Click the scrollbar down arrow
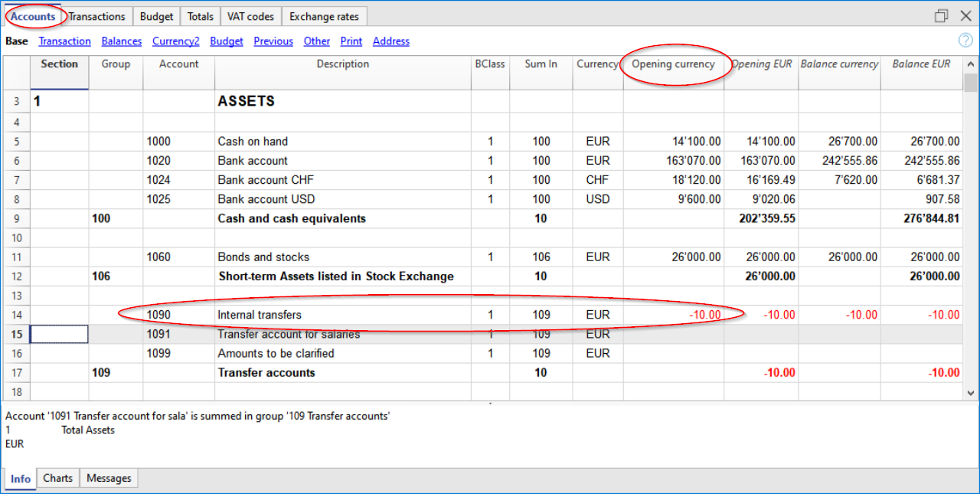The height and width of the screenshot is (494, 980). pos(969,392)
